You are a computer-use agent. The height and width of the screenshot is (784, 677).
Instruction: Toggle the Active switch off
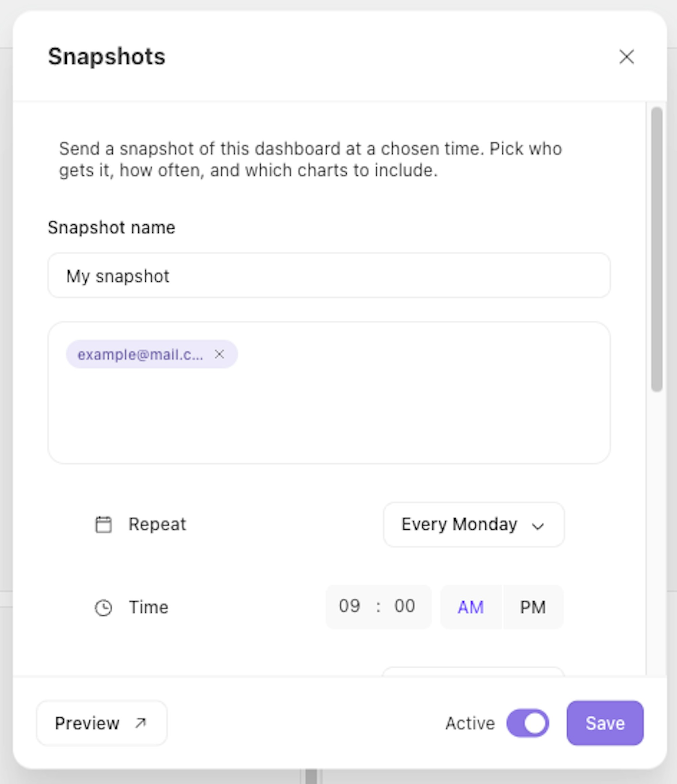(x=527, y=723)
